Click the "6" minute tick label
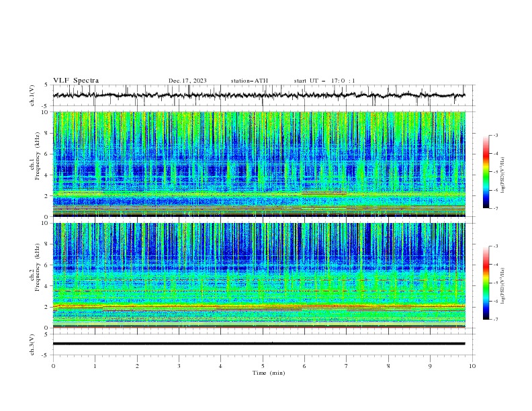The width and height of the screenshot is (532, 411). (x=304, y=366)
